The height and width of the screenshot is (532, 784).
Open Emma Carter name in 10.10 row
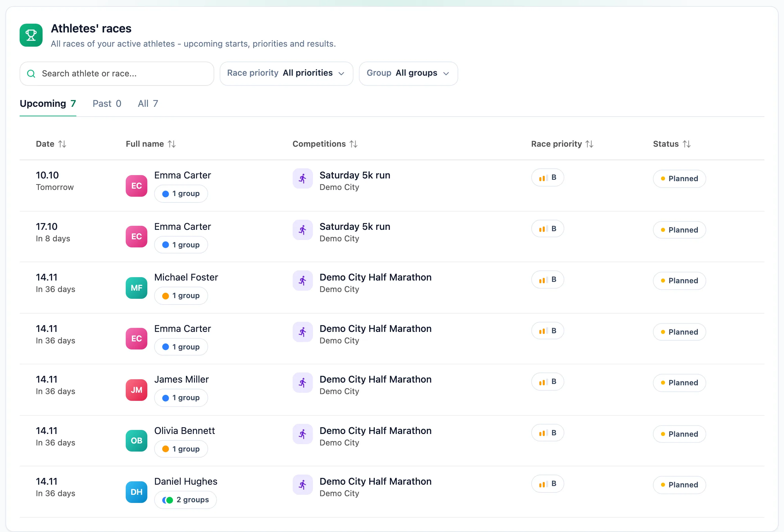point(182,175)
